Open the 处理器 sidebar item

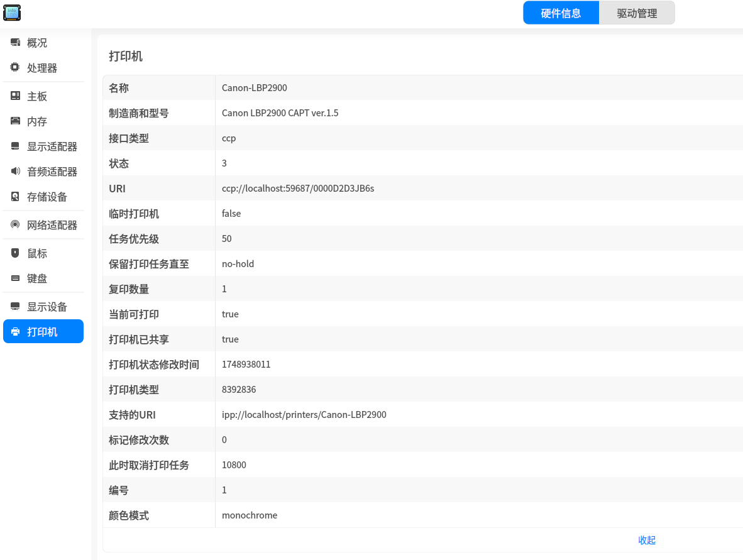[43, 68]
